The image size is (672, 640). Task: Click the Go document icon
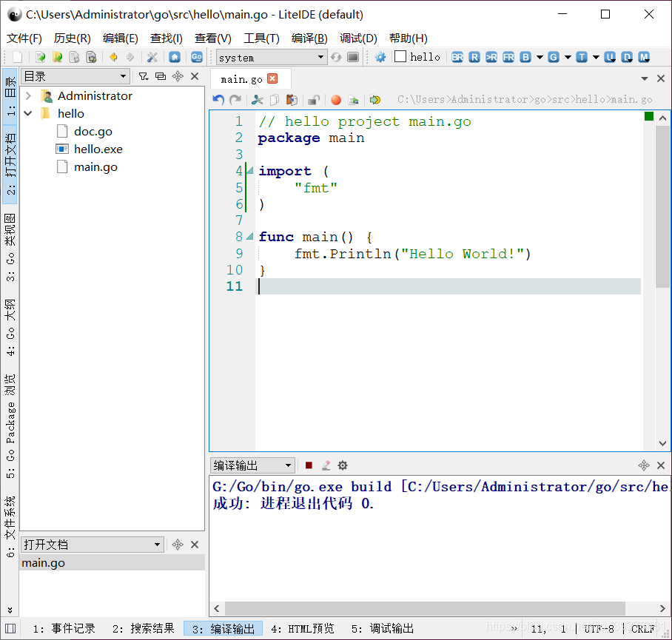click(197, 57)
